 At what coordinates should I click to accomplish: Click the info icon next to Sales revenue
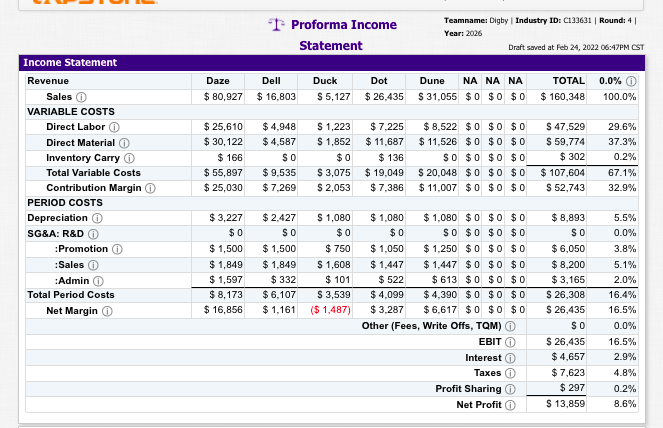(x=81, y=97)
